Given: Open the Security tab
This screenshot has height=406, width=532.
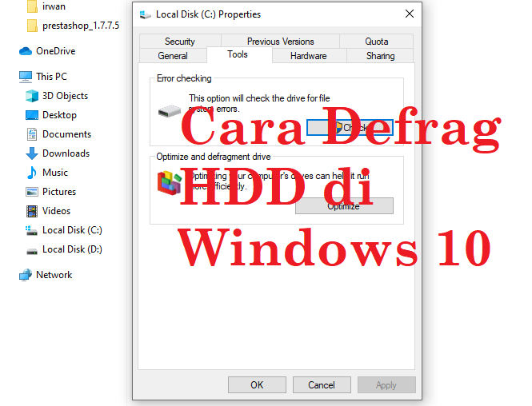Looking at the screenshot, I should click(x=180, y=42).
